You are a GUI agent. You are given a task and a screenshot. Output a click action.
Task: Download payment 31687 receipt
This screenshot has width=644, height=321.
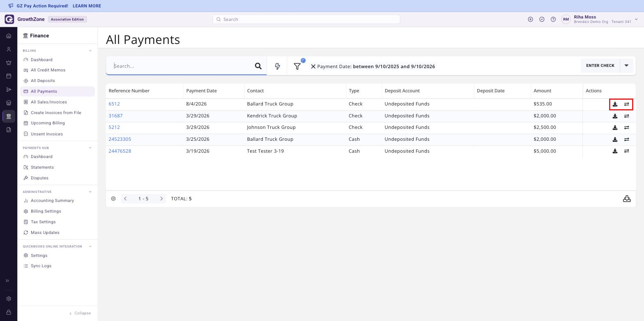pyautogui.click(x=615, y=116)
